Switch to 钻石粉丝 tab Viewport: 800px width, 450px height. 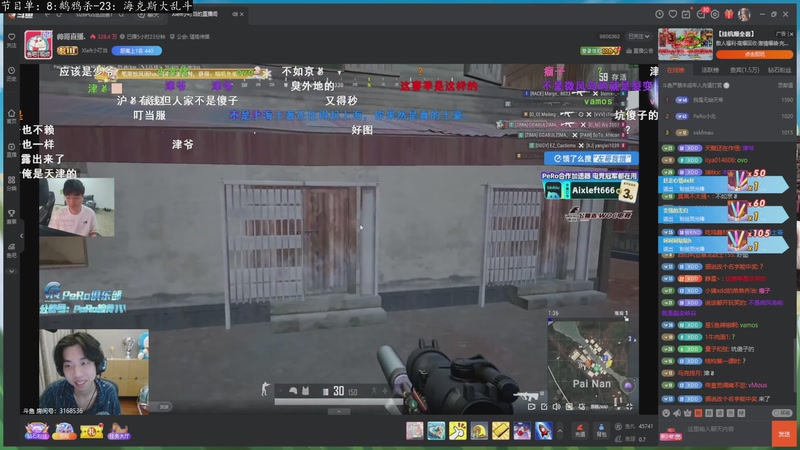coord(780,70)
